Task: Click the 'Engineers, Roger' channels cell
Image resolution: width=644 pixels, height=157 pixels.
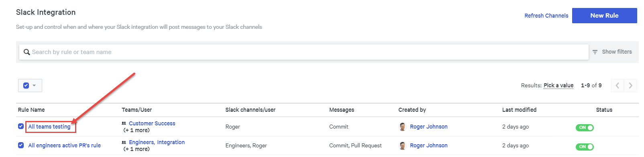Action: click(246, 145)
